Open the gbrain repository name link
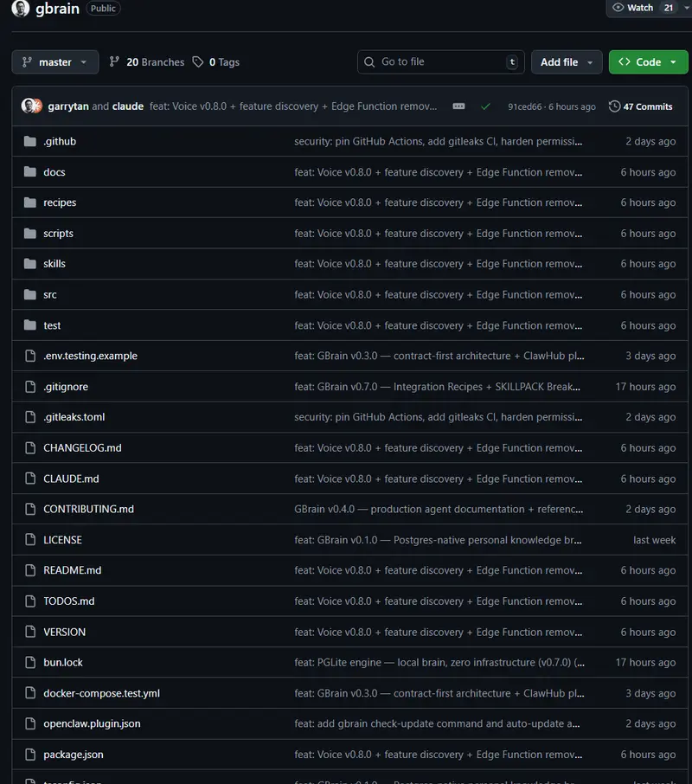The height and width of the screenshot is (784, 692). 57,9
